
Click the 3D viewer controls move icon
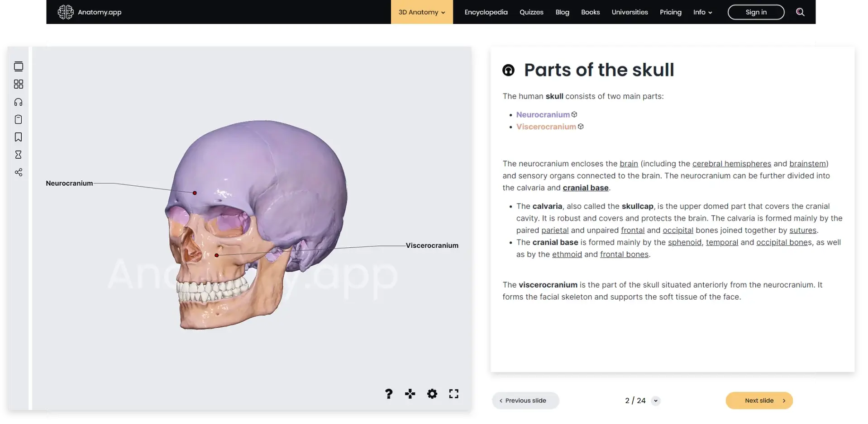[x=410, y=394]
